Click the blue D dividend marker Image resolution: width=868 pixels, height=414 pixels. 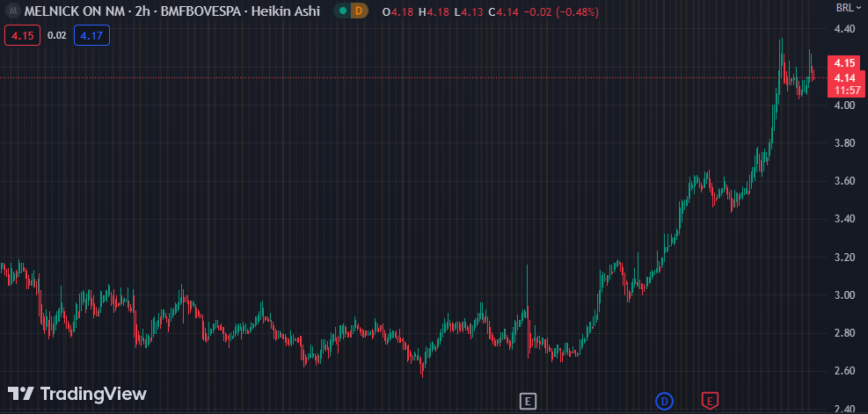pyautogui.click(x=664, y=400)
